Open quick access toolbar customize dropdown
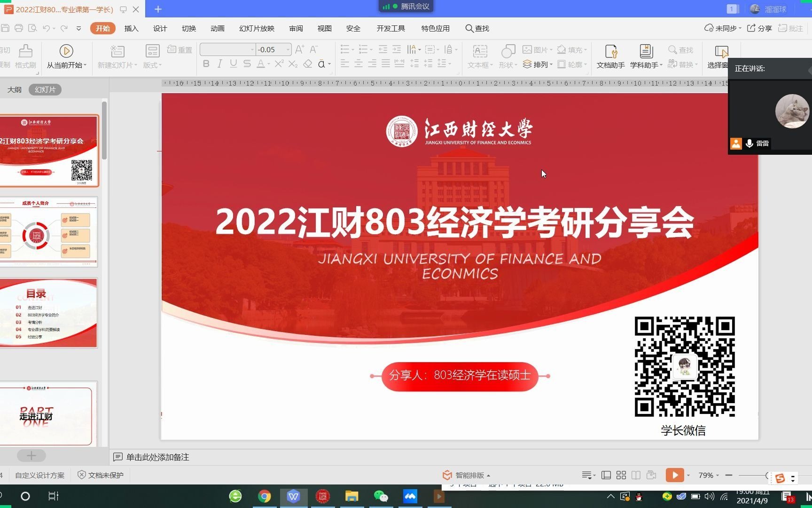The height and width of the screenshot is (508, 812). 78,28
